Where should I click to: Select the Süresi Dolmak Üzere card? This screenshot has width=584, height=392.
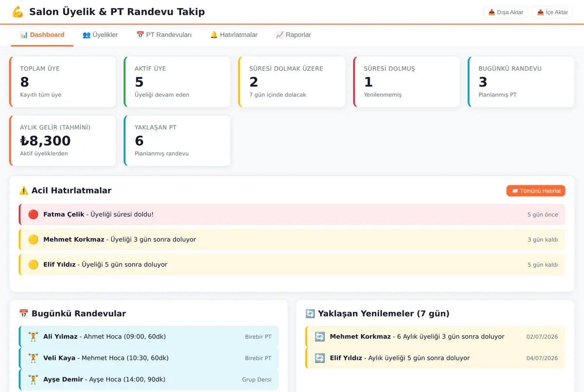click(x=292, y=82)
